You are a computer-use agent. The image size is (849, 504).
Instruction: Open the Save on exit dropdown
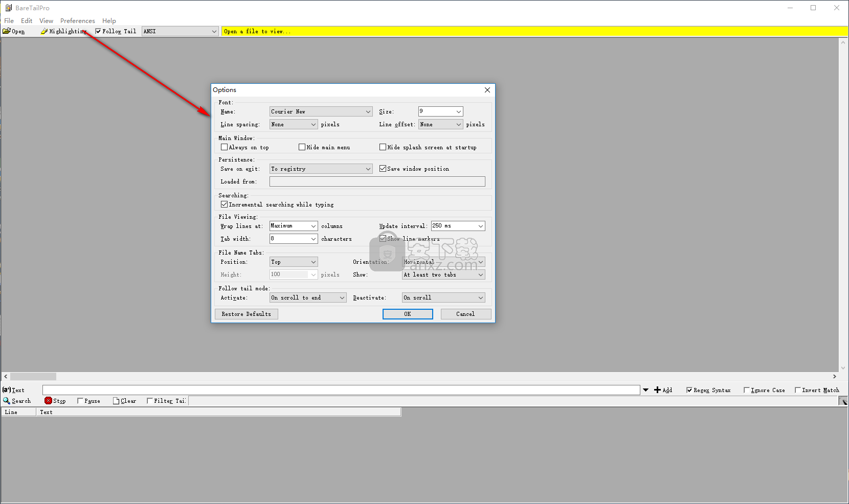click(321, 169)
